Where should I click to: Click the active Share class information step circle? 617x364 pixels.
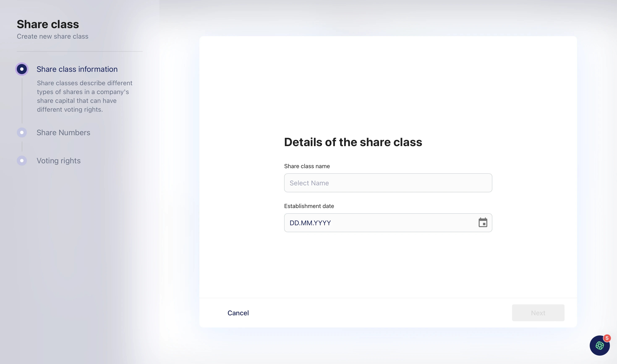pos(22,69)
